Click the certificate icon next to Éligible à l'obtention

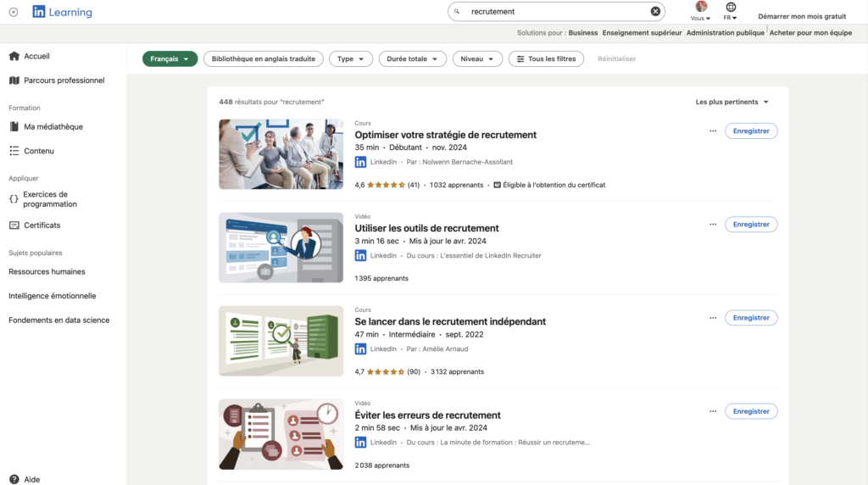pos(497,185)
